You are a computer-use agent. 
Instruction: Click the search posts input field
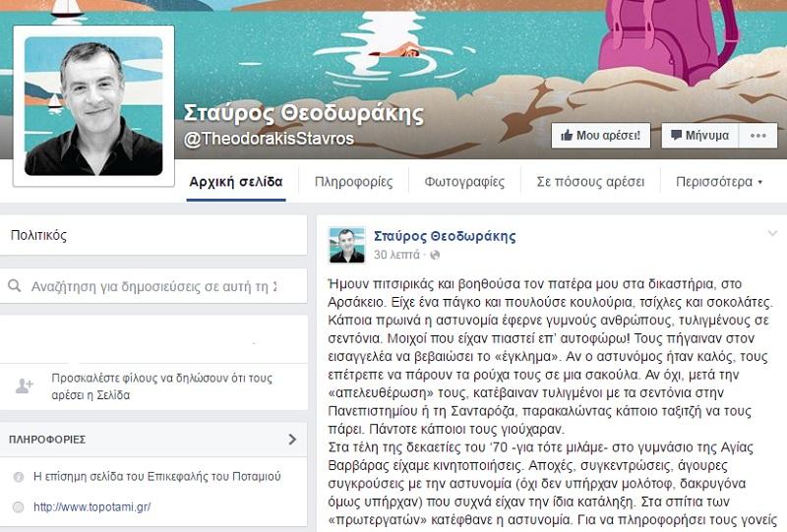coord(153,286)
